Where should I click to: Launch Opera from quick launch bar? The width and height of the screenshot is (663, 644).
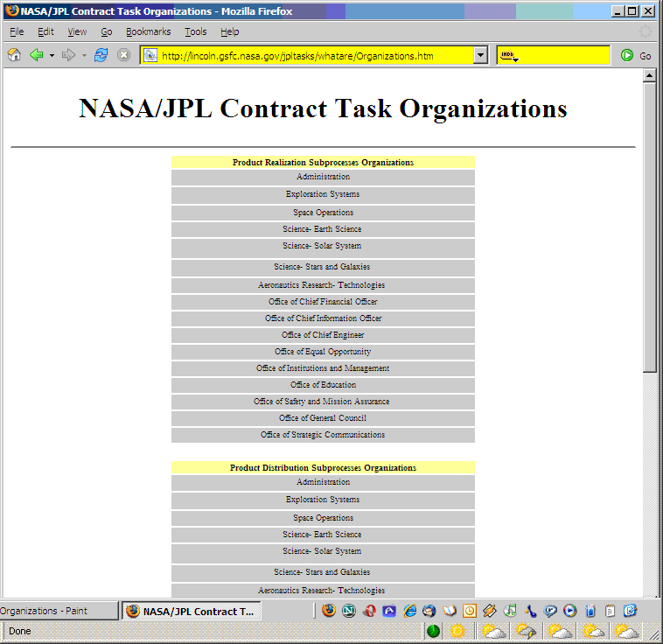369,611
